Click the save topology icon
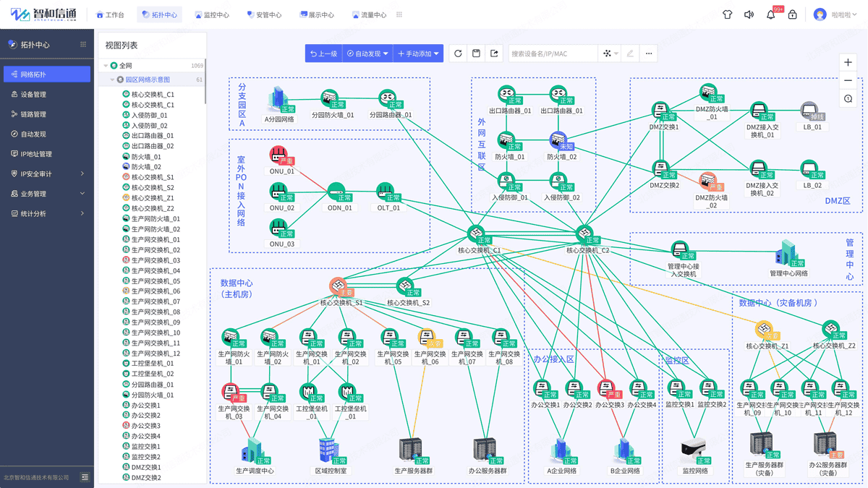The image size is (868, 488). 476,53
